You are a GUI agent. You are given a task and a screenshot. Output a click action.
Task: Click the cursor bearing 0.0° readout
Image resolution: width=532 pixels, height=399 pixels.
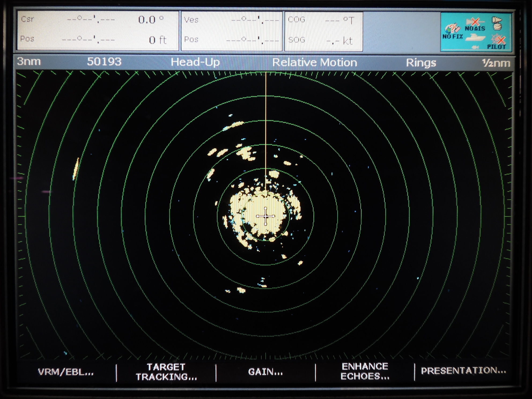[x=150, y=20]
